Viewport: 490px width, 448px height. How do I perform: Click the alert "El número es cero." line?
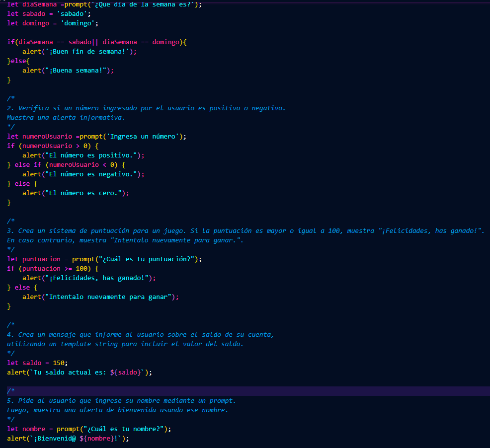[x=76, y=193]
